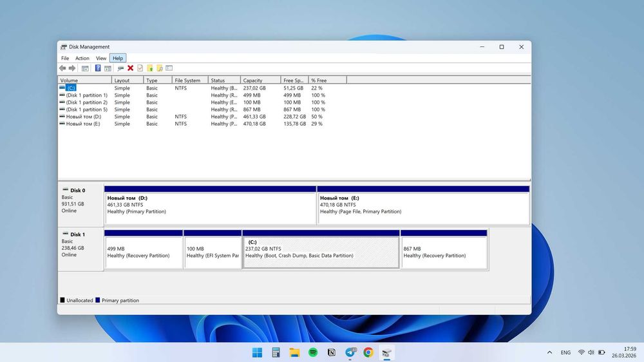Viewport: 644px width, 362px height.
Task: Open Help via the blue question mark icon
Action: [x=98, y=68]
